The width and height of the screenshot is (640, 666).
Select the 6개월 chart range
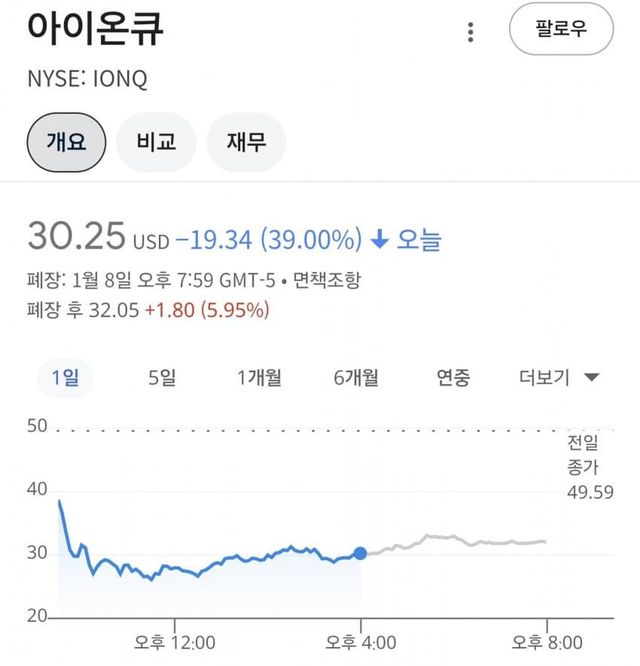[356, 377]
